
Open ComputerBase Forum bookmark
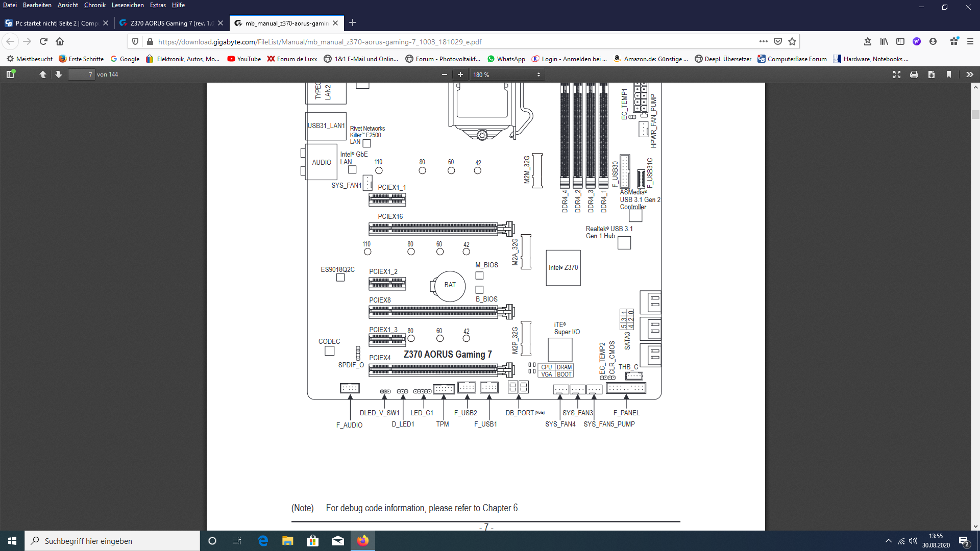click(792, 59)
